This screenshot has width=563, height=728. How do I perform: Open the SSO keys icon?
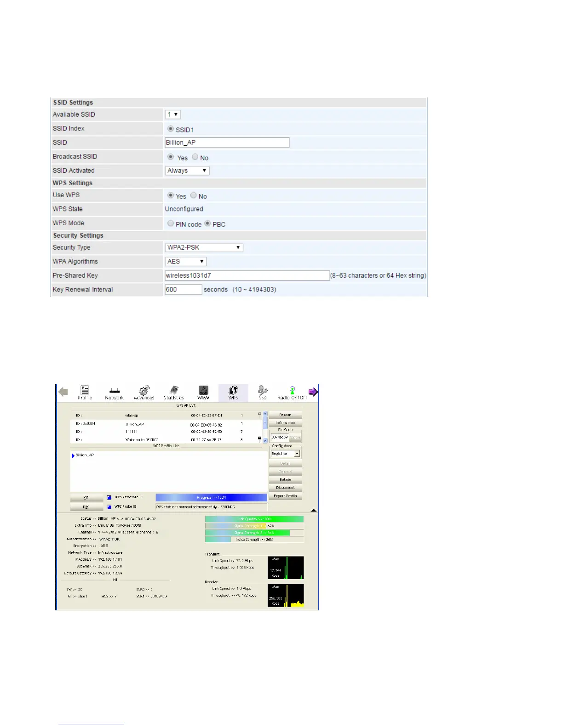point(263,392)
